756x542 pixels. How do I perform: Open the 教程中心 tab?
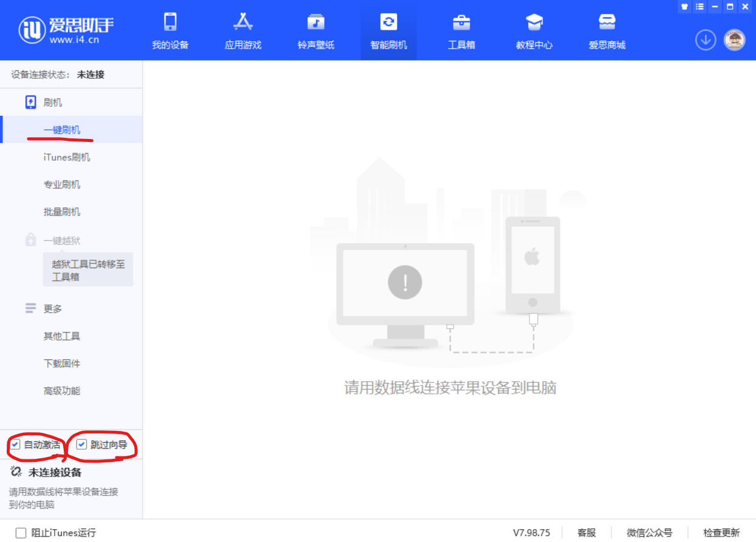coord(534,30)
